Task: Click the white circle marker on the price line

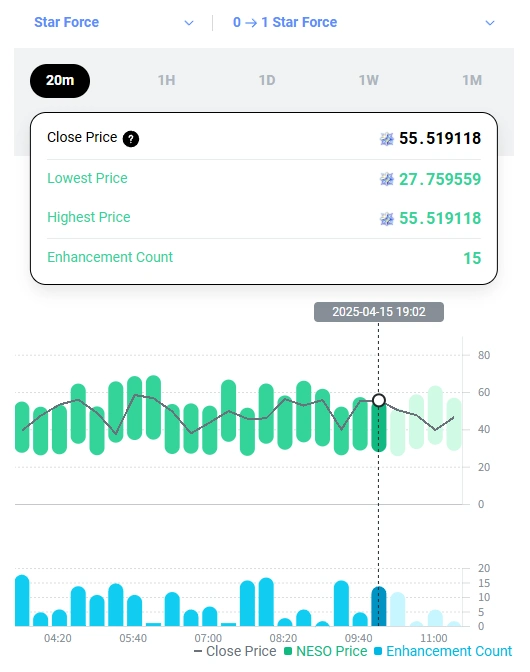Action: 379,400
